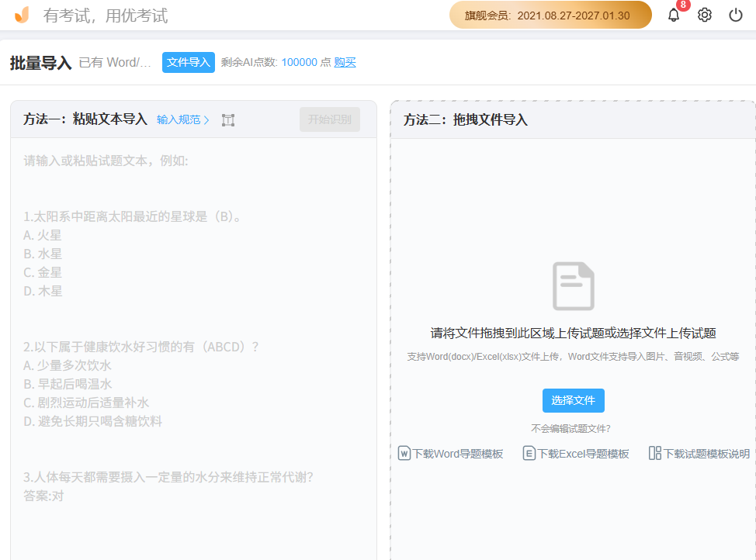The width and height of the screenshot is (756, 560).
Task: Open the notifications bell with badge 8
Action: click(x=674, y=15)
